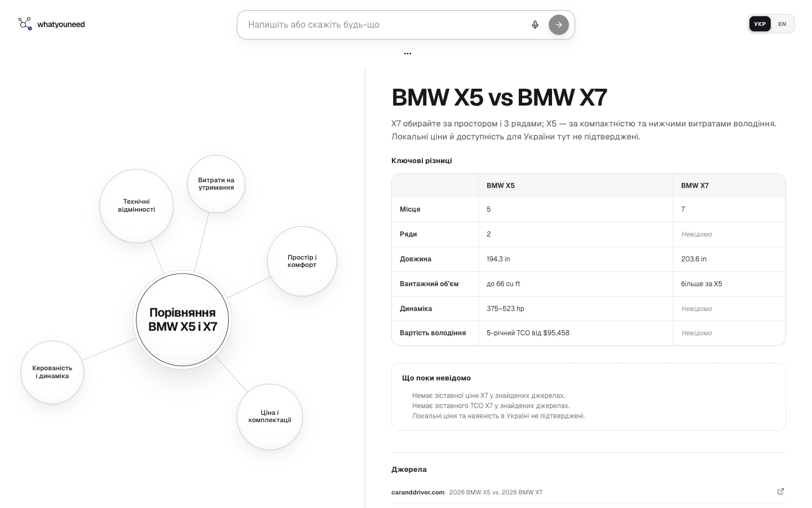This screenshot has height=508, width=812.
Task: Click the Що поки невідомо heading
Action: click(x=436, y=378)
